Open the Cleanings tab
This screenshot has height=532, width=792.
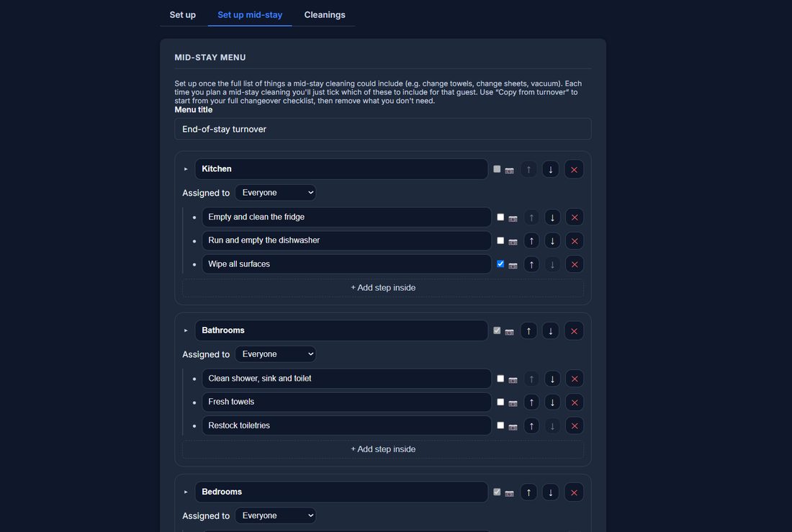(x=324, y=14)
